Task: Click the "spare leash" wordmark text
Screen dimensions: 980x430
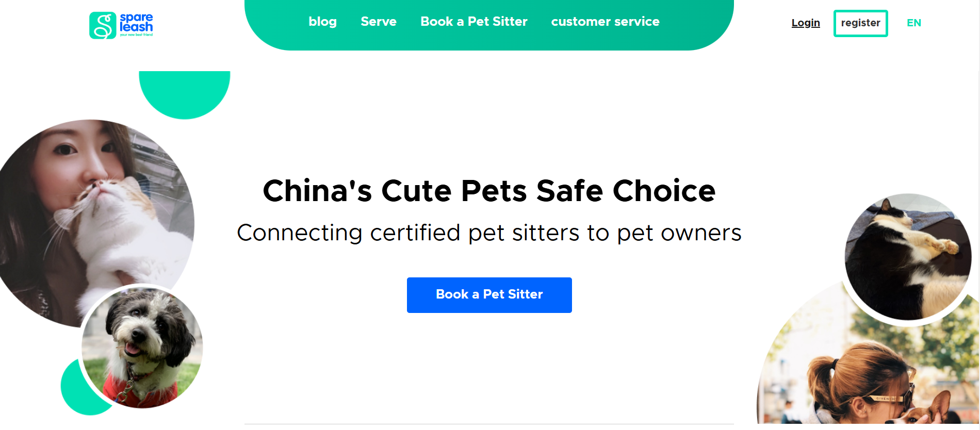Action: 136,23
